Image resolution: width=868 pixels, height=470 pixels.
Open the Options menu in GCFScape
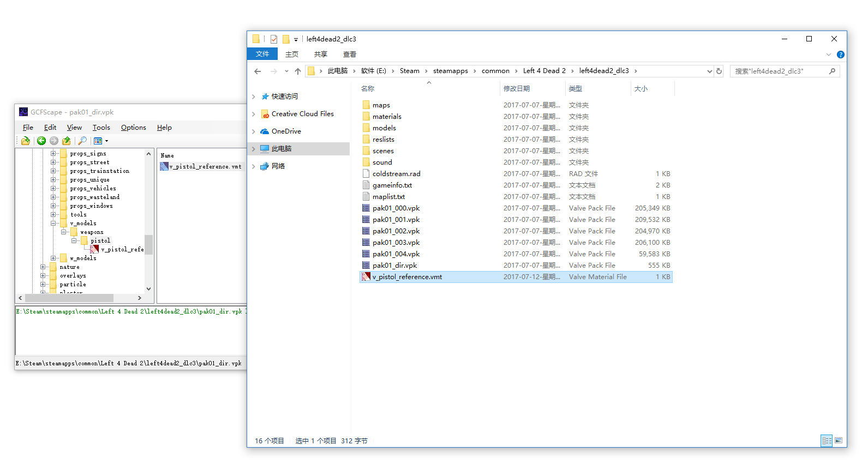point(133,128)
